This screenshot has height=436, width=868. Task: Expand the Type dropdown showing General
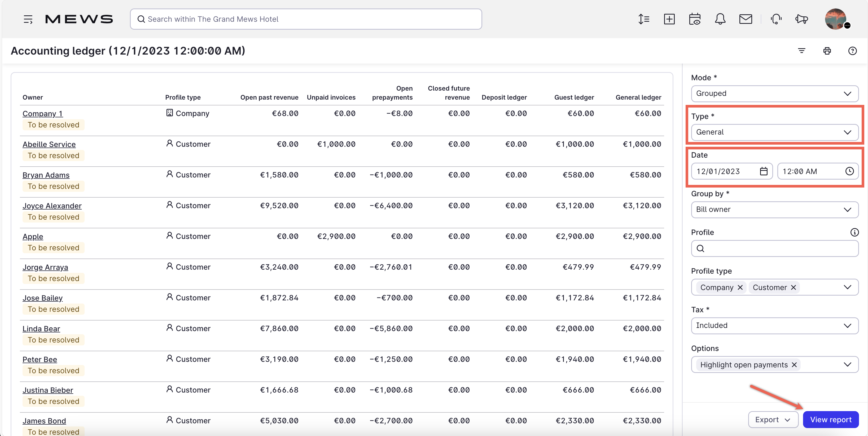tap(774, 132)
